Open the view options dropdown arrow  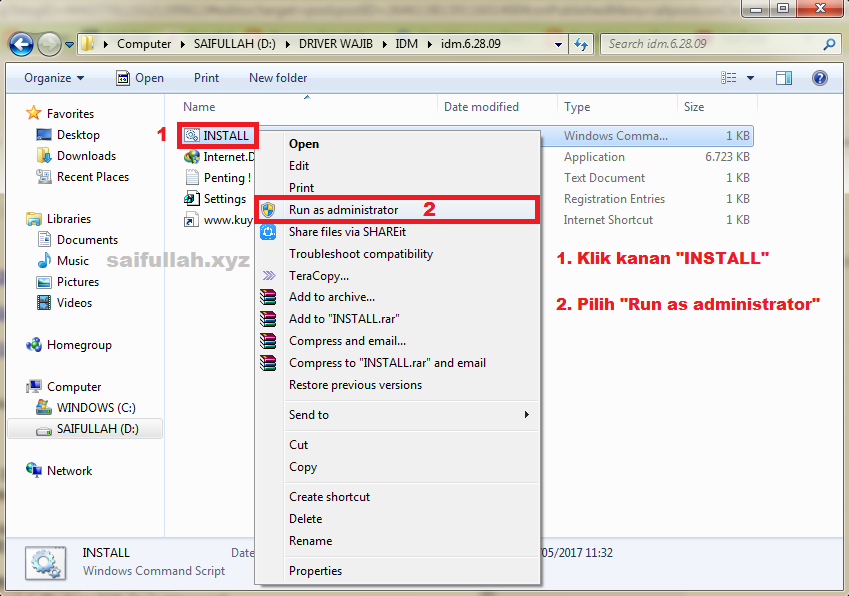pos(750,78)
